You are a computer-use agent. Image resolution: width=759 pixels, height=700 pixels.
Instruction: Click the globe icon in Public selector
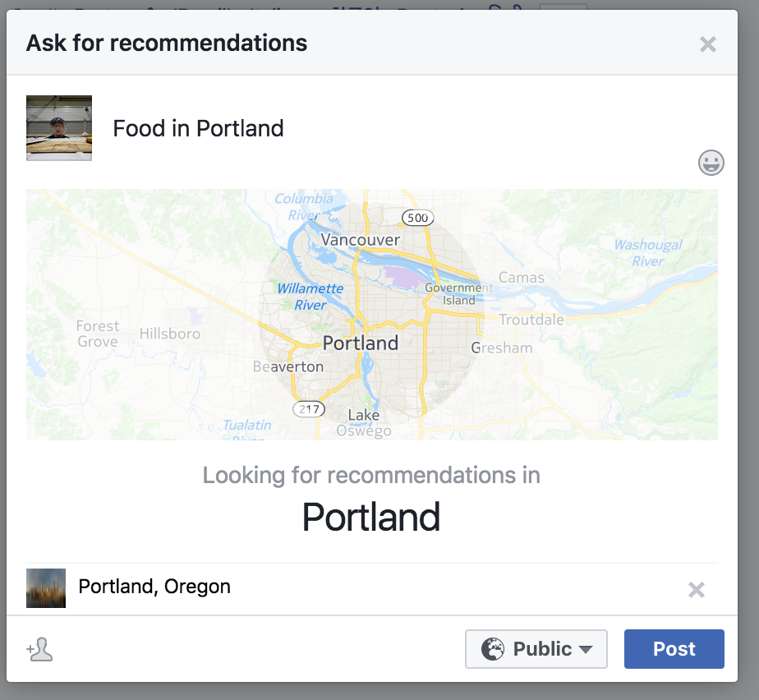pos(493,649)
